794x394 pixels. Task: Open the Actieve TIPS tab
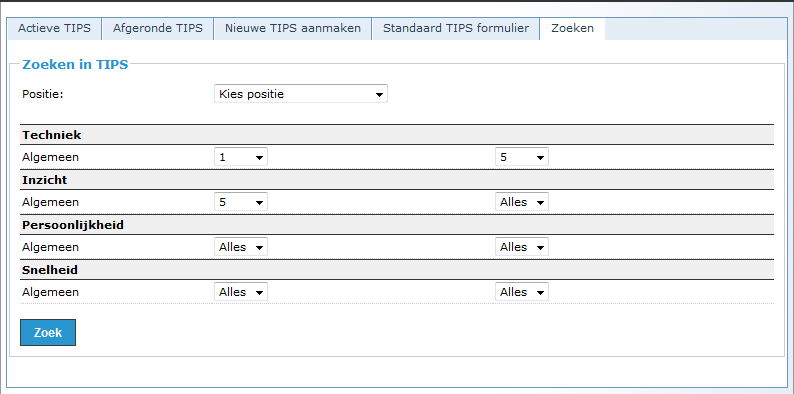click(55, 28)
